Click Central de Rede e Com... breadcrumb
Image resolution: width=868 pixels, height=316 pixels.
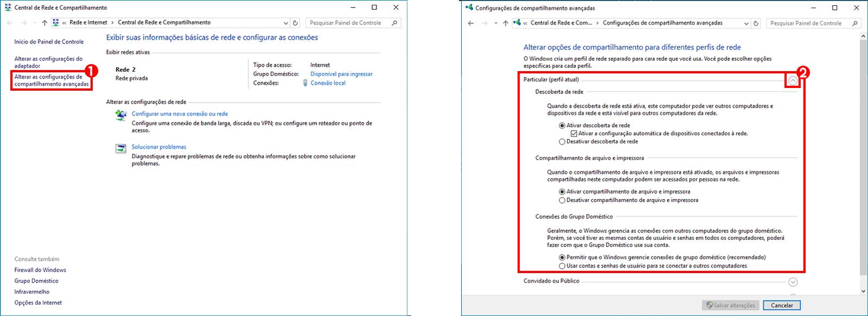pos(561,23)
